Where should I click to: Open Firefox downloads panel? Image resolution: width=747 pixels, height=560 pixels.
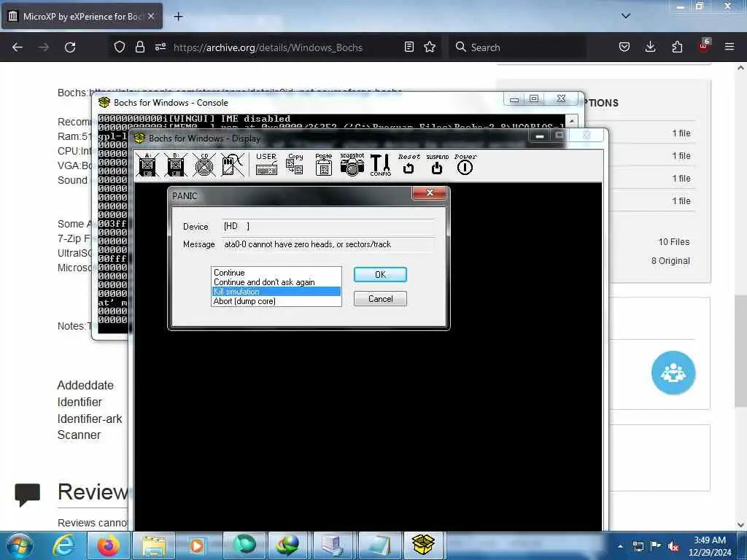tap(650, 47)
